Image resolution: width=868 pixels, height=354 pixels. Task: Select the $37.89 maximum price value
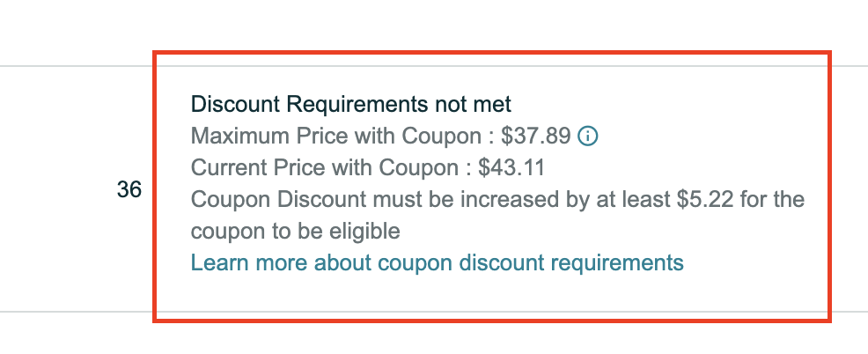pyautogui.click(x=536, y=136)
